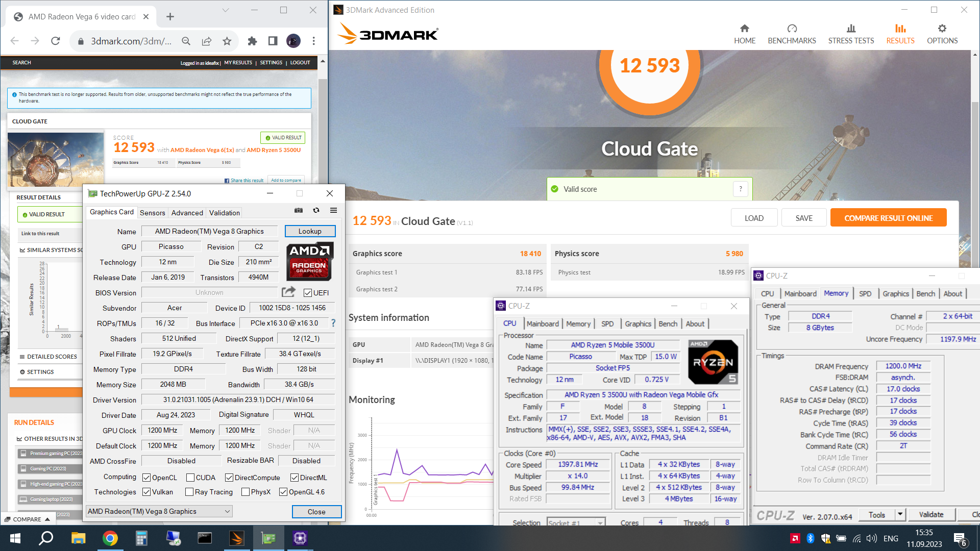Image resolution: width=980 pixels, height=551 pixels.
Task: Reload the Chrome page
Action: (56, 41)
